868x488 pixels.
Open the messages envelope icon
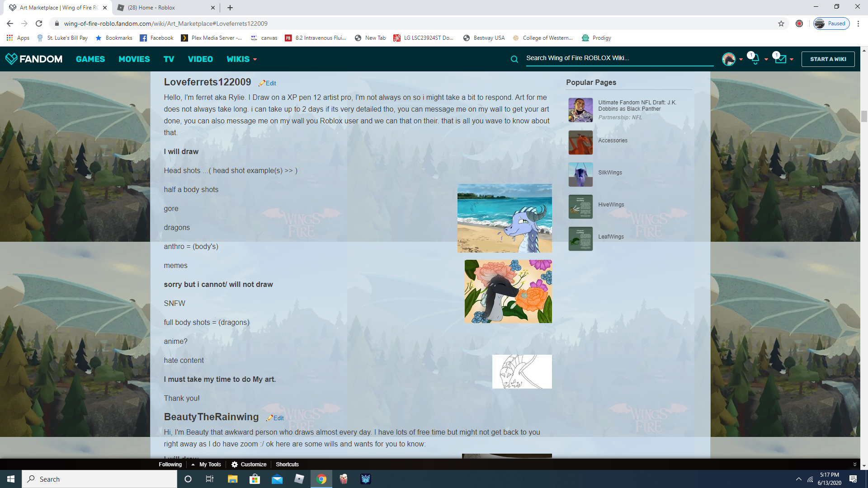click(780, 59)
